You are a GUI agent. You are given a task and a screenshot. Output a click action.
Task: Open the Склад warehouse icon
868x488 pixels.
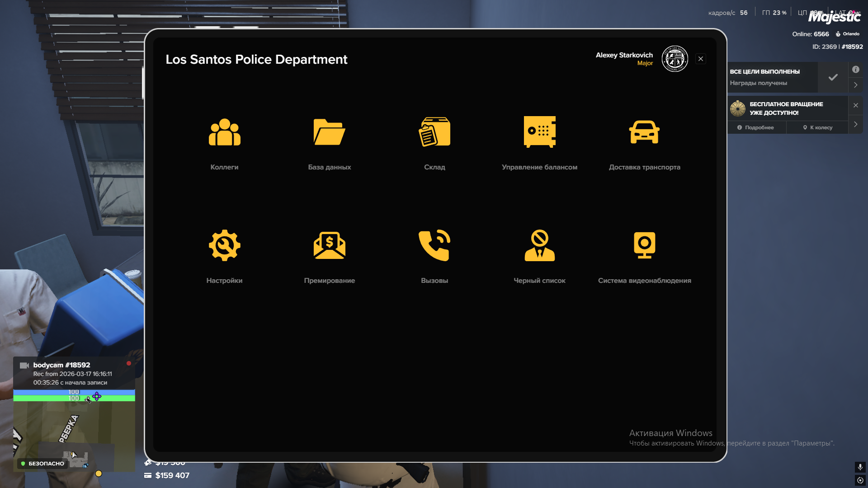click(x=434, y=132)
